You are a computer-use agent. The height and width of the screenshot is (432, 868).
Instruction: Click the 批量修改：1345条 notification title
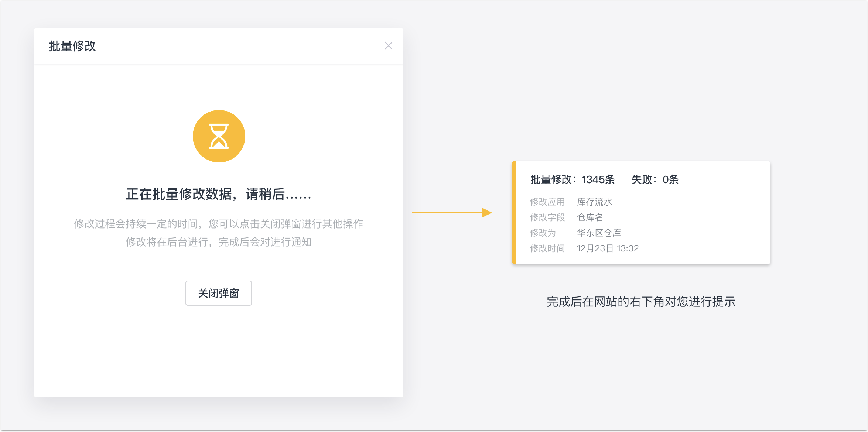pyautogui.click(x=573, y=179)
